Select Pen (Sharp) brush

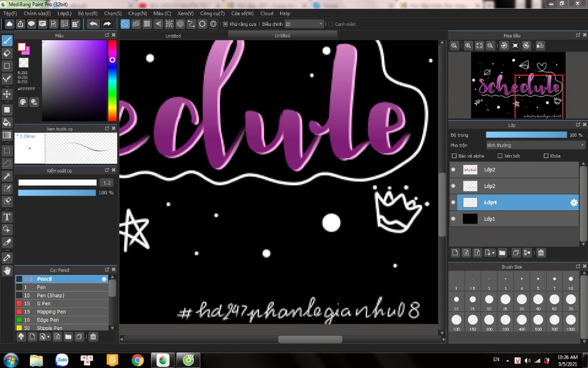[62, 295]
